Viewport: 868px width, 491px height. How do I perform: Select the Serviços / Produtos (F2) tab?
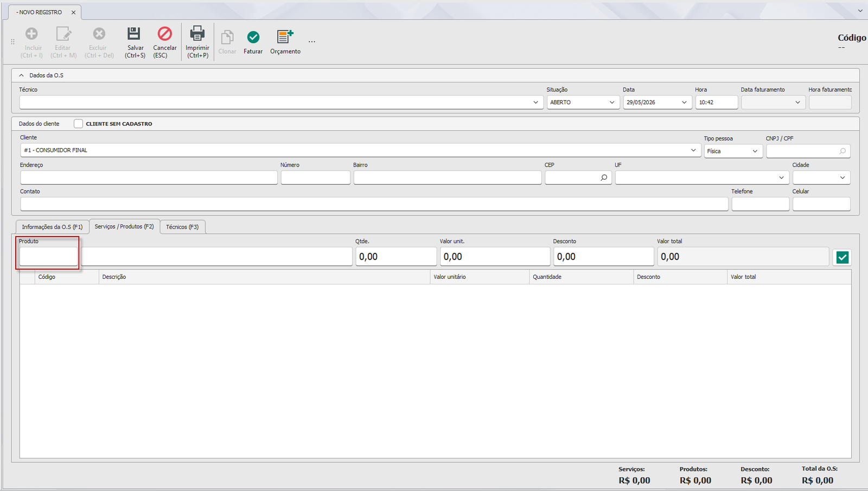pyautogui.click(x=124, y=226)
